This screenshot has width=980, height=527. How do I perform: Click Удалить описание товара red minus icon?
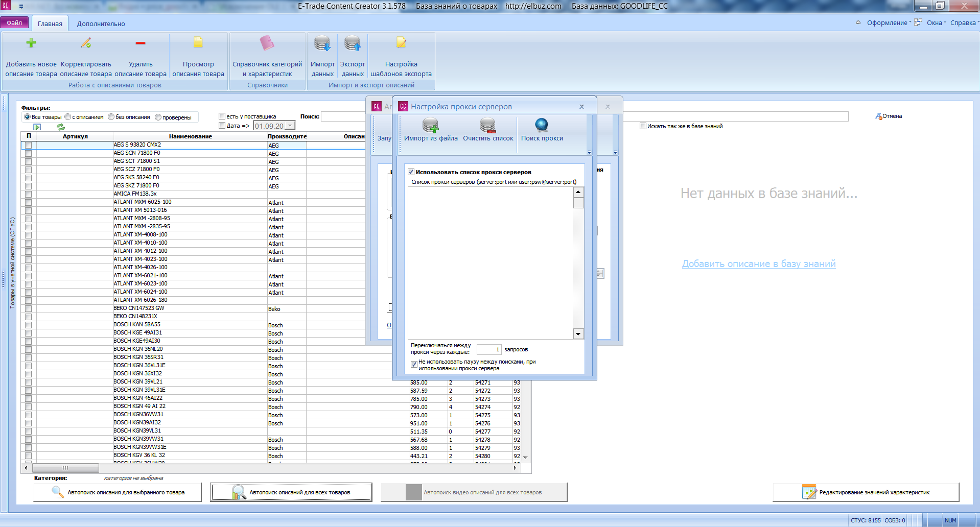pyautogui.click(x=141, y=43)
